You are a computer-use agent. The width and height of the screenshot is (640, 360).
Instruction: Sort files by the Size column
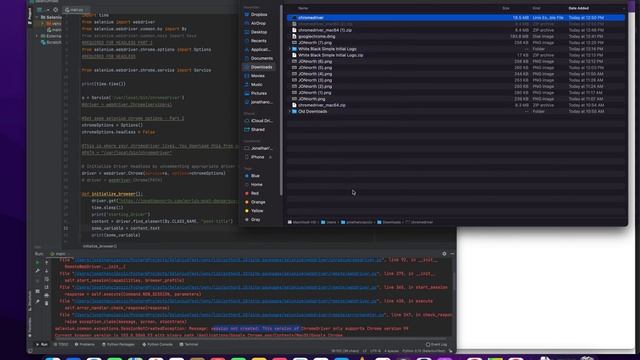coord(506,8)
